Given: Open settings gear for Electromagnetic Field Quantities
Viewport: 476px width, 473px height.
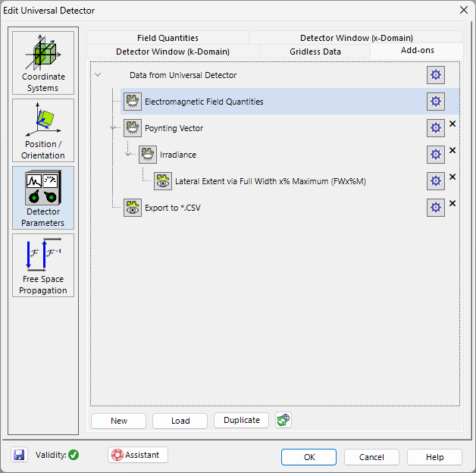Looking at the screenshot, I should (x=436, y=102).
